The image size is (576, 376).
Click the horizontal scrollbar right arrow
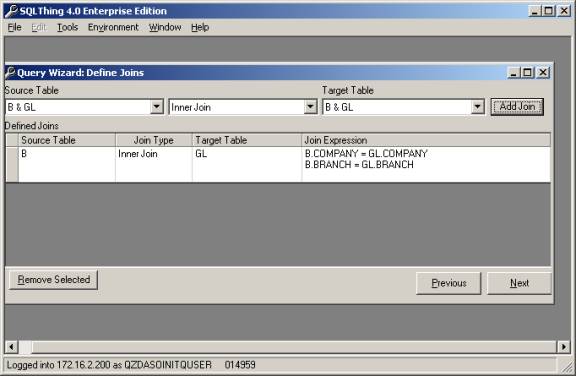564,347
